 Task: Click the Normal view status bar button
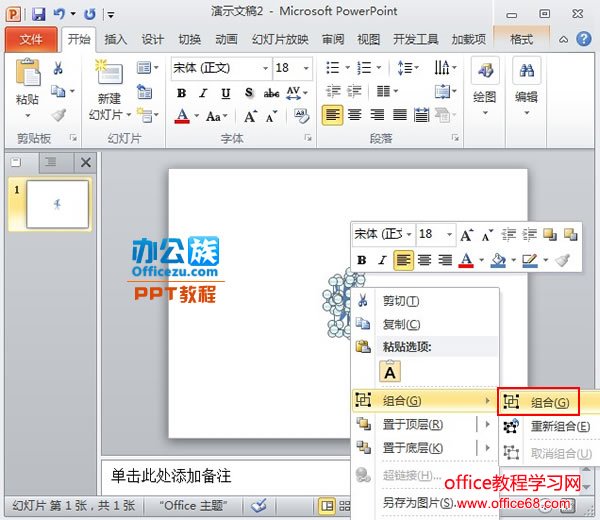click(x=327, y=506)
